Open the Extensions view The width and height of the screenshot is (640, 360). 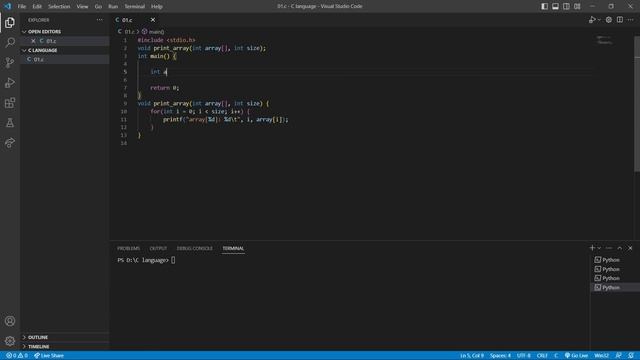click(10, 102)
